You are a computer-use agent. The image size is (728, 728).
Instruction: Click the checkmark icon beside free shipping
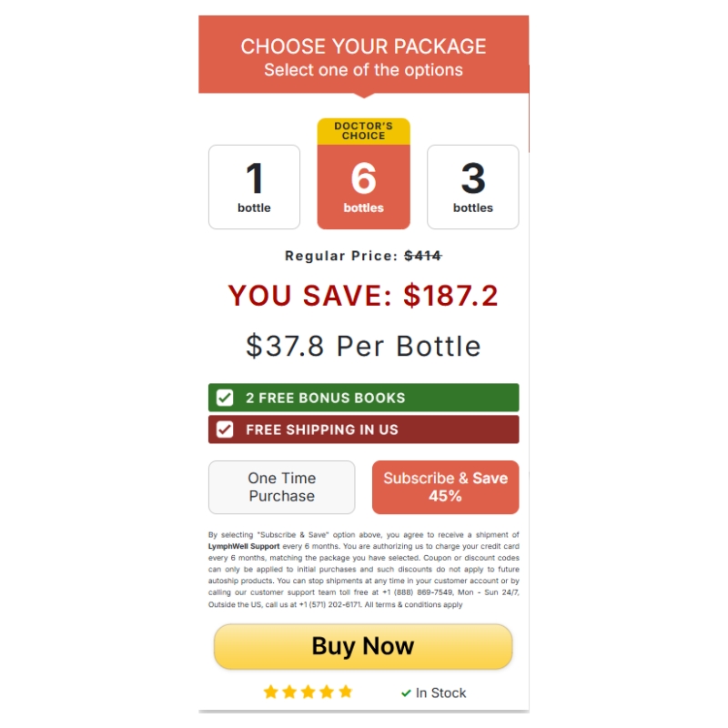(225, 430)
